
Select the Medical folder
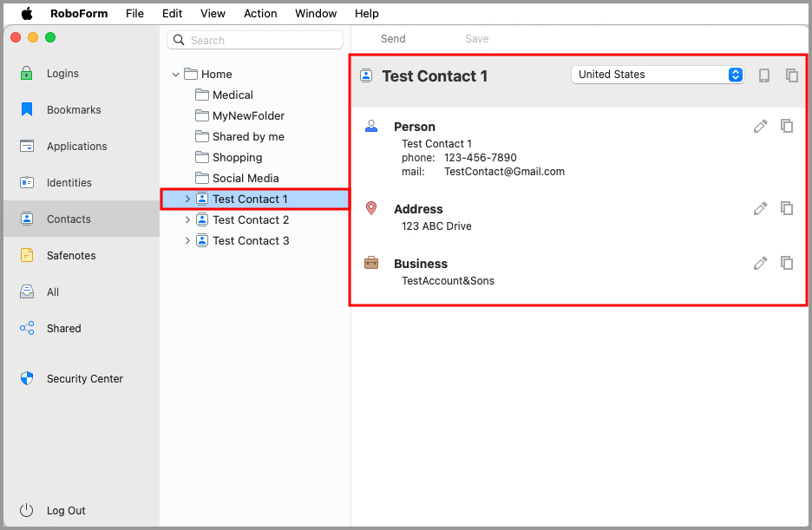tap(232, 95)
